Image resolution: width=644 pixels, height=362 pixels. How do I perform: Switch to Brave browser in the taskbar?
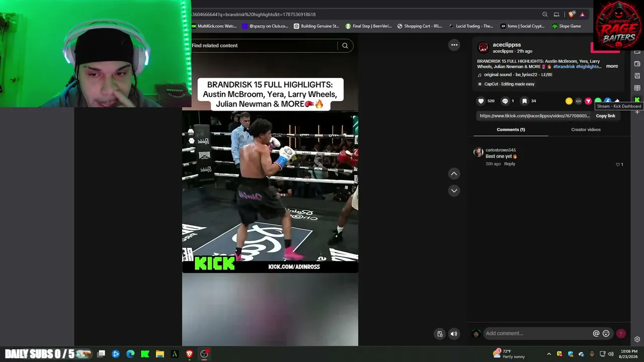click(x=190, y=354)
